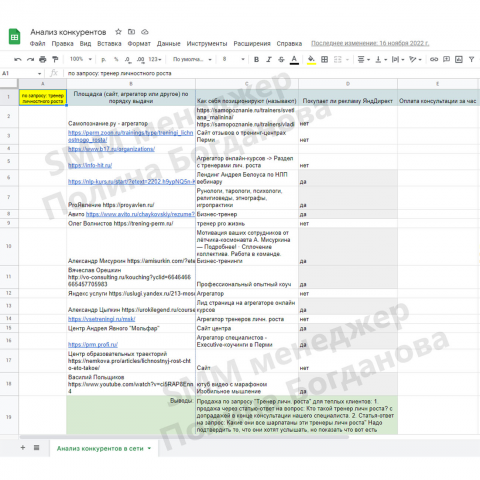Screen dimensions: 480x480
Task: Open the Инструменты menu
Action: (x=207, y=44)
